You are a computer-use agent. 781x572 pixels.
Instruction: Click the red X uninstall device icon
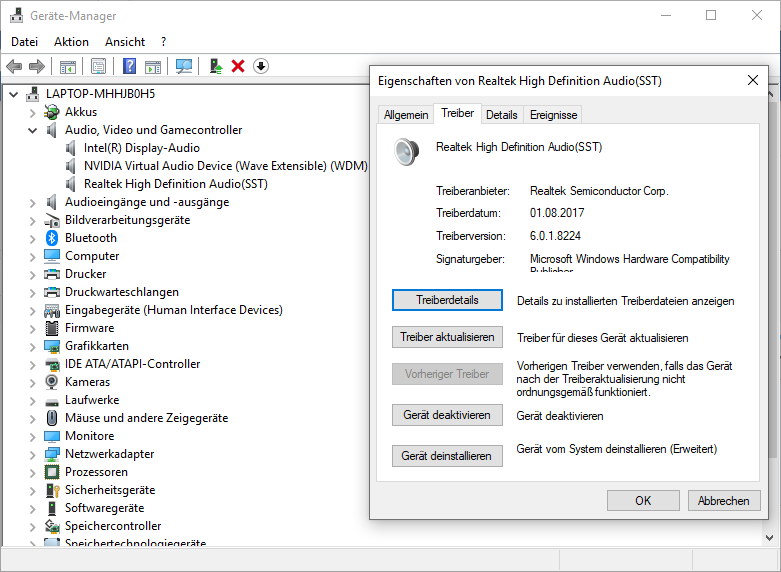point(238,66)
